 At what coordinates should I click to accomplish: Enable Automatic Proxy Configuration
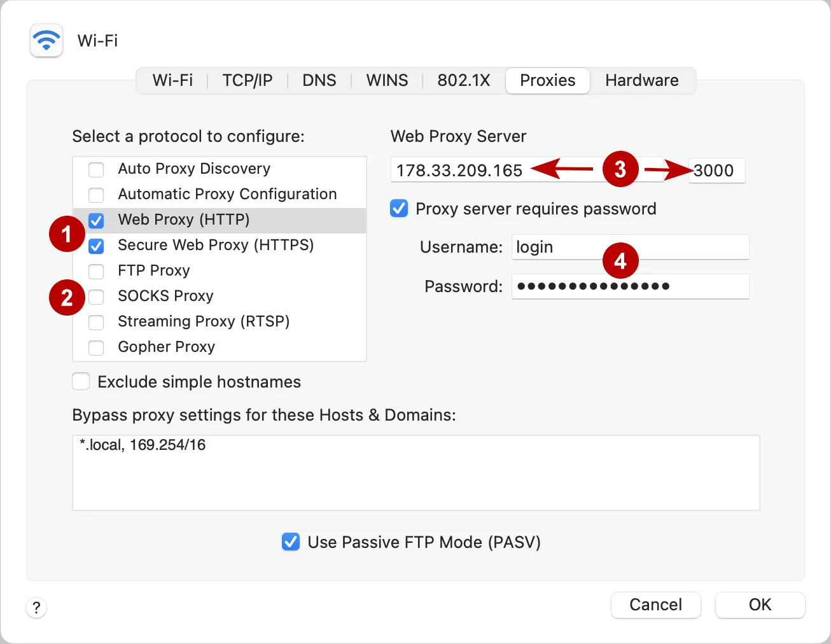96,195
